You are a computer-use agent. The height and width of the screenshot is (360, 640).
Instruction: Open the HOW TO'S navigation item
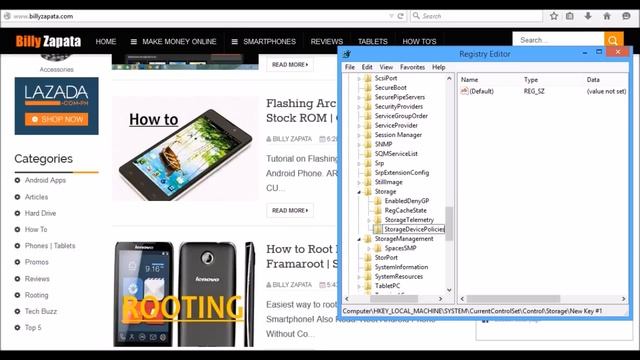(x=419, y=41)
